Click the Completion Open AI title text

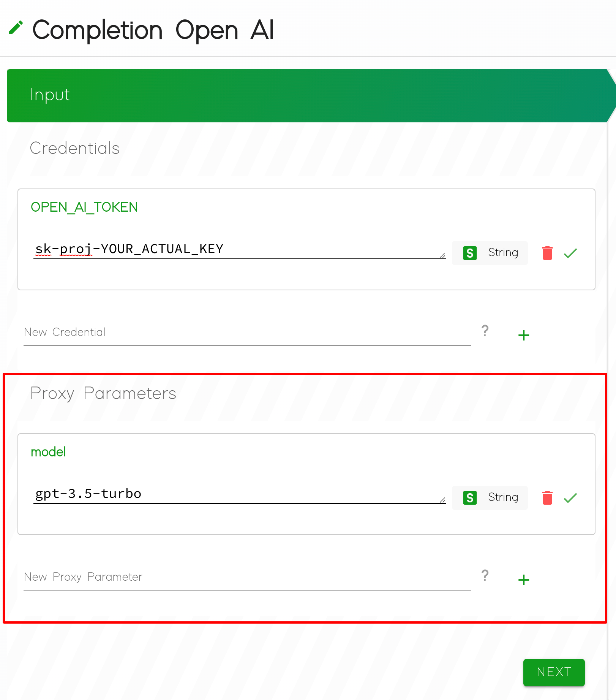click(153, 30)
